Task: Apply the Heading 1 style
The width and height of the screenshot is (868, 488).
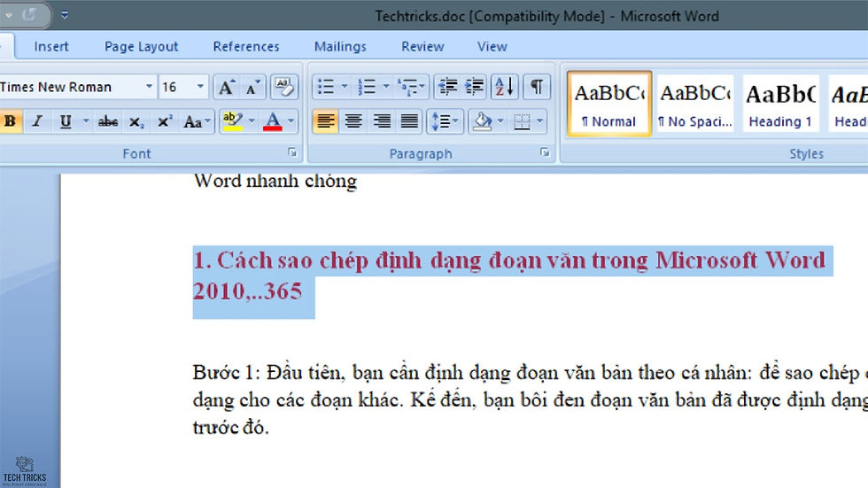Action: click(780, 104)
